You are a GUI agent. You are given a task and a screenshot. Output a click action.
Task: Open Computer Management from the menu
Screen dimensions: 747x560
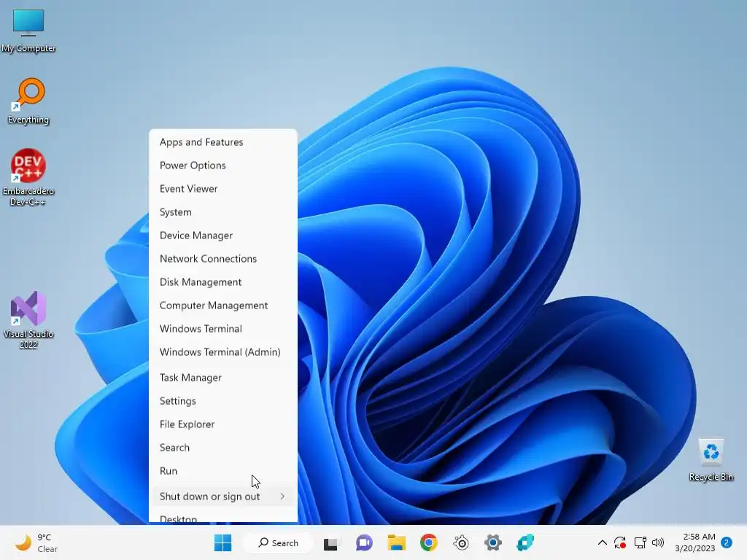[223, 306]
